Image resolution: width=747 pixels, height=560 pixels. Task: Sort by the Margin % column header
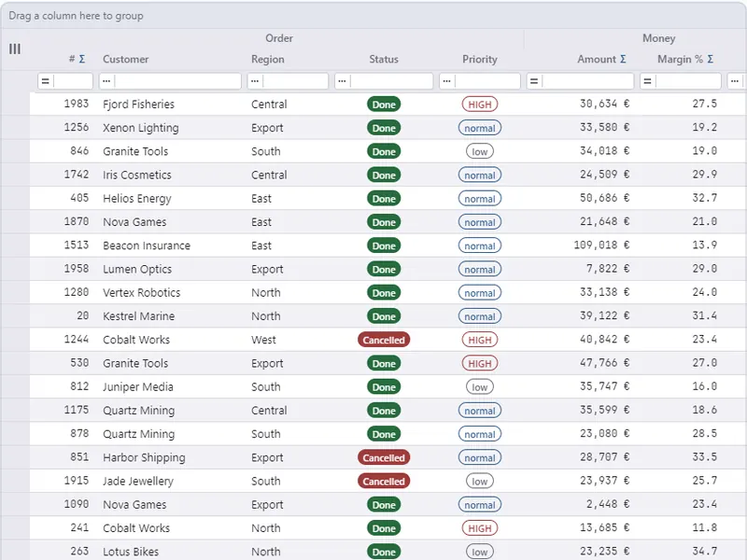[680, 59]
